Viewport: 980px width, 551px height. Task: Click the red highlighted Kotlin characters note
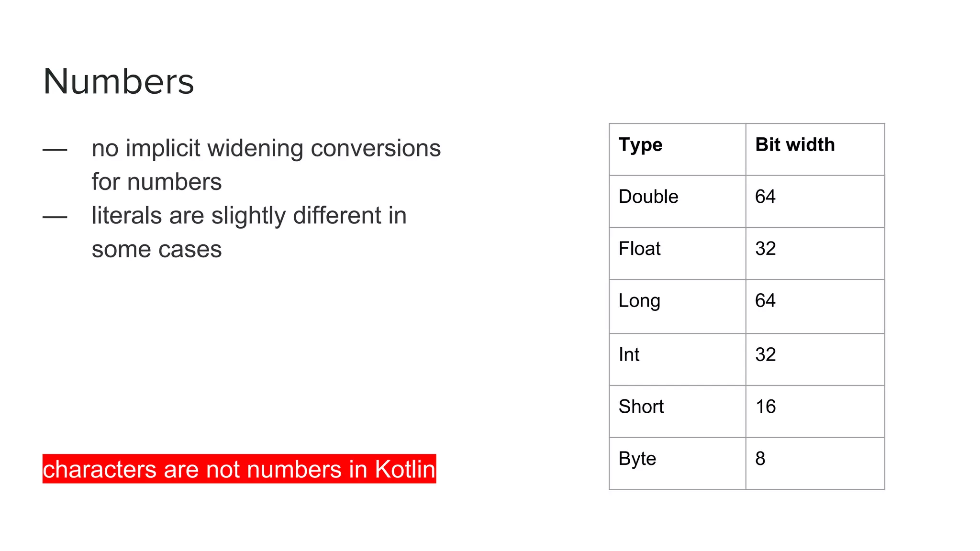click(239, 469)
